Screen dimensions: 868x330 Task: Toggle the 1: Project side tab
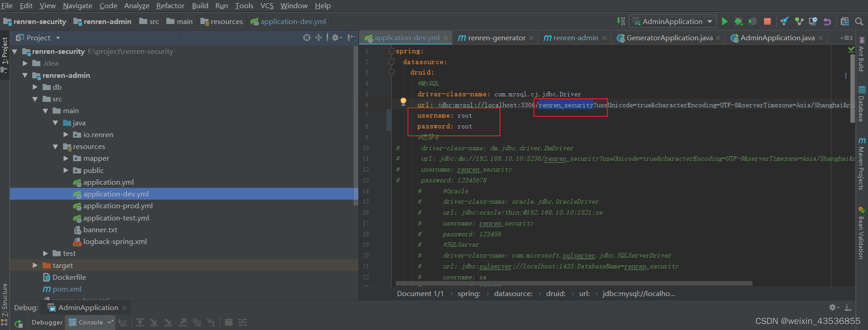tap(5, 54)
